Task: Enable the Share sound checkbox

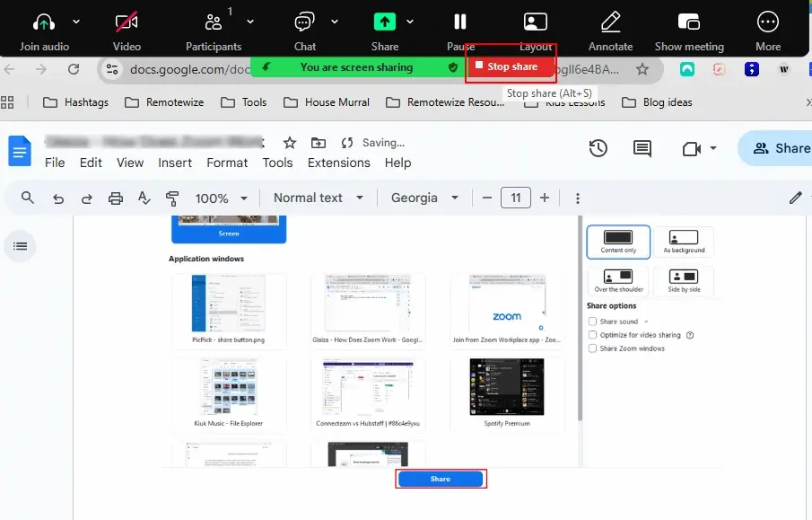Action: click(592, 322)
